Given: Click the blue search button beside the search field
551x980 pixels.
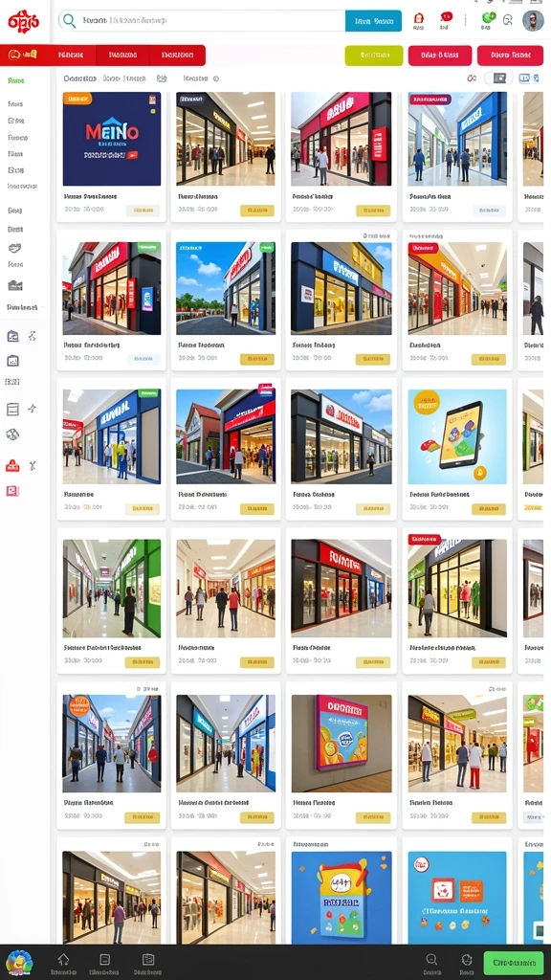Looking at the screenshot, I should click(374, 21).
